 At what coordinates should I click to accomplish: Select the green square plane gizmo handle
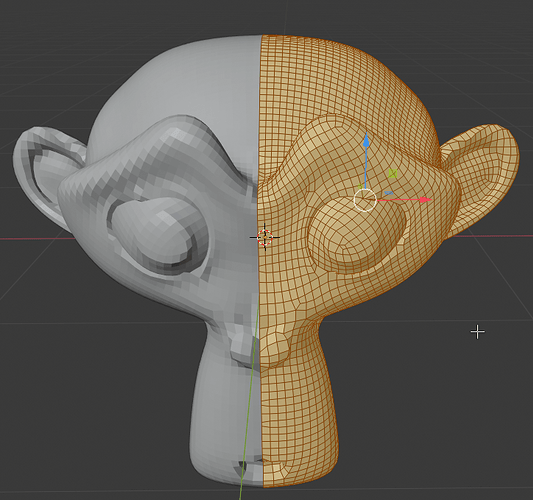pyautogui.click(x=393, y=174)
